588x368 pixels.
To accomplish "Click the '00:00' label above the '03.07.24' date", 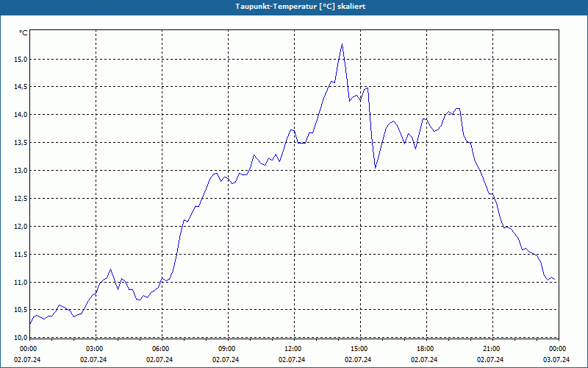I will pyautogui.click(x=558, y=349).
